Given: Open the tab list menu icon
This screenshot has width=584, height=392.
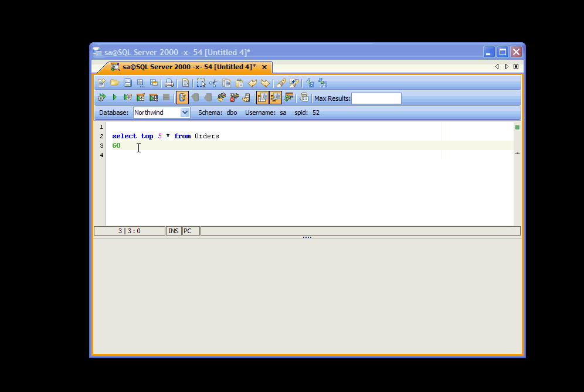Looking at the screenshot, I should (x=516, y=67).
